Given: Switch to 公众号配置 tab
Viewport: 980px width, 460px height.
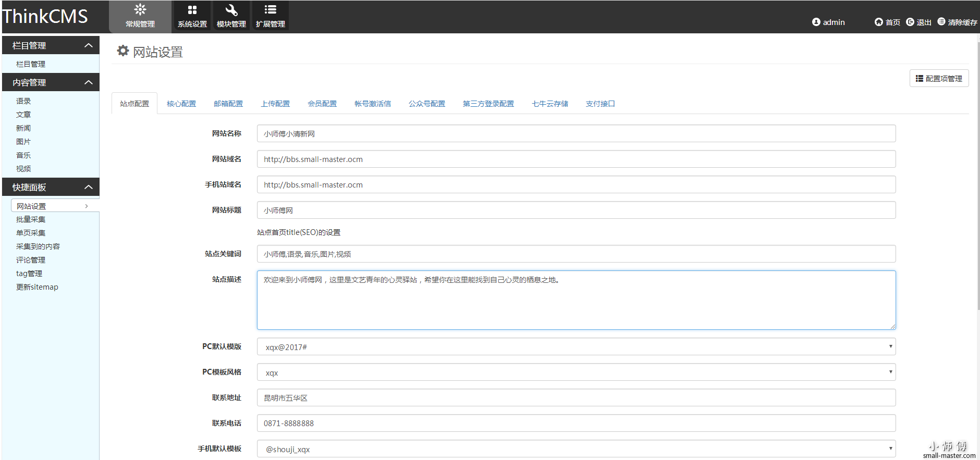Looking at the screenshot, I should coord(427,104).
